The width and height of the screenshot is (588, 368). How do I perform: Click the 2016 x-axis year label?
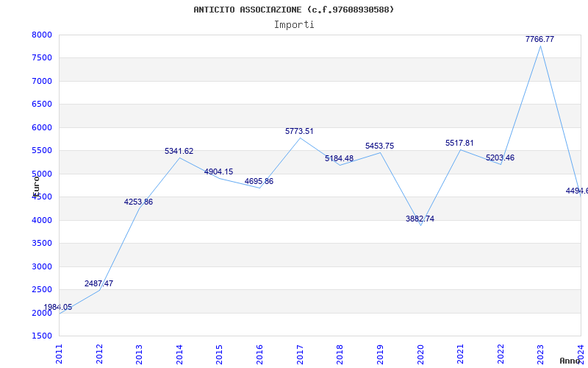pos(259,354)
